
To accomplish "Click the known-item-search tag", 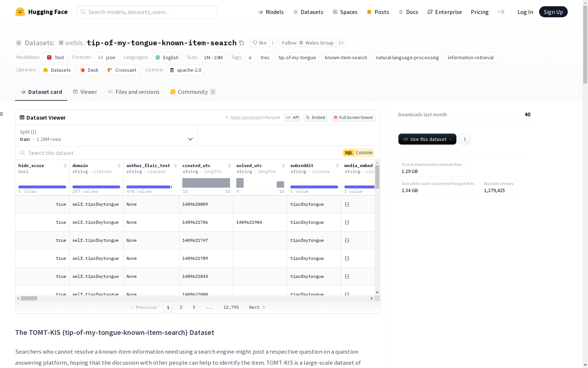I will click(346, 57).
